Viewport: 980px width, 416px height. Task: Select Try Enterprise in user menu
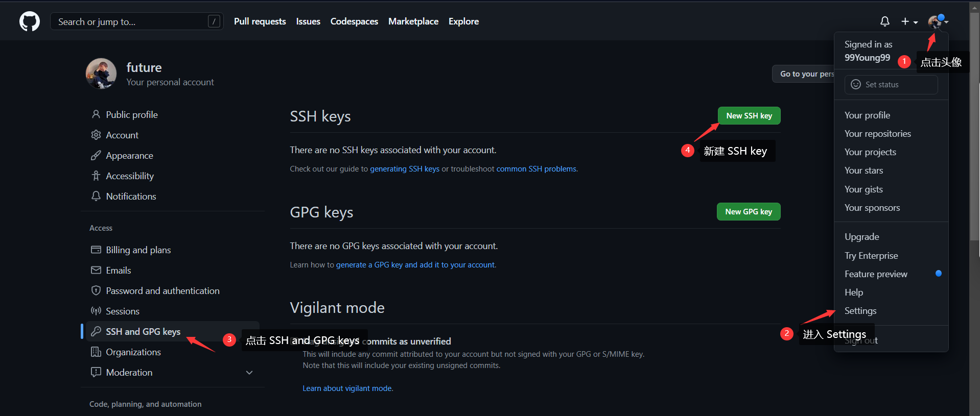click(x=871, y=256)
